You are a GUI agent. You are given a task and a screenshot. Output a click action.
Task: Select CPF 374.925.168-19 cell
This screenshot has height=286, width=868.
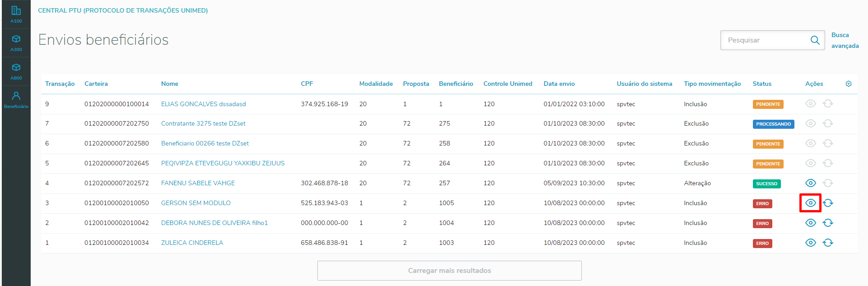pyautogui.click(x=325, y=104)
